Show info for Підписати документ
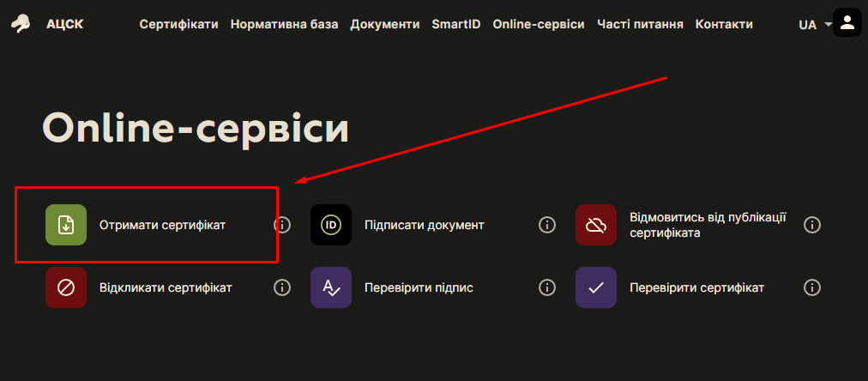 click(x=547, y=225)
